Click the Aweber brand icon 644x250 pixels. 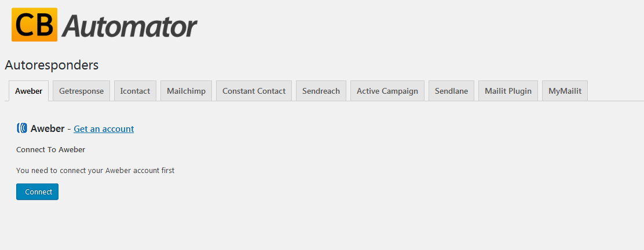[22, 128]
